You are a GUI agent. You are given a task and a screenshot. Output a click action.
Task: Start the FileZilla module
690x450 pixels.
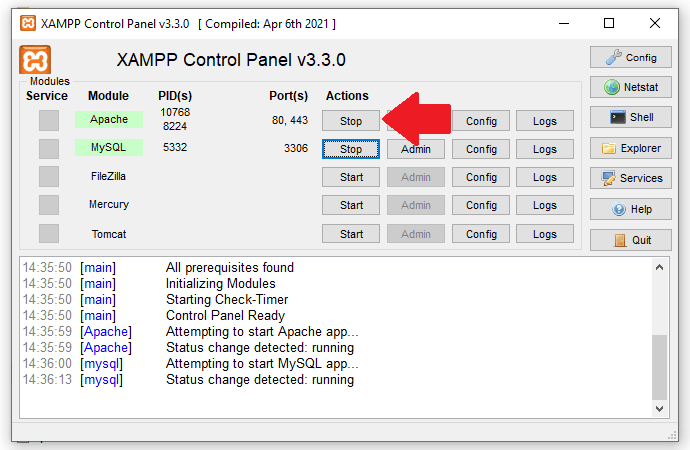[x=351, y=177]
